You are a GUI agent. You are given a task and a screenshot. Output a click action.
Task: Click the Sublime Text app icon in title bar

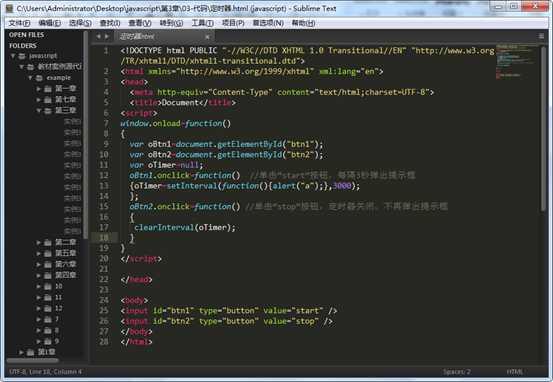[x=9, y=8]
